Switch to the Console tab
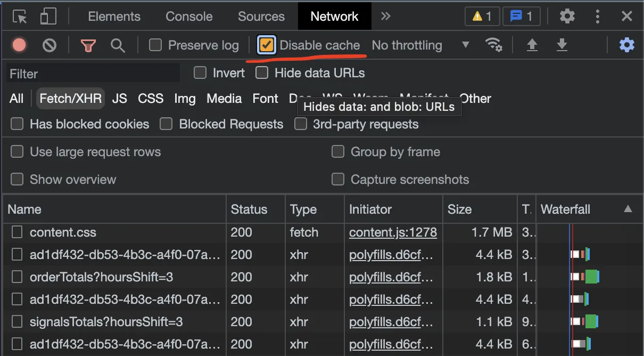Image resolution: width=644 pixels, height=356 pixels. coord(189,17)
